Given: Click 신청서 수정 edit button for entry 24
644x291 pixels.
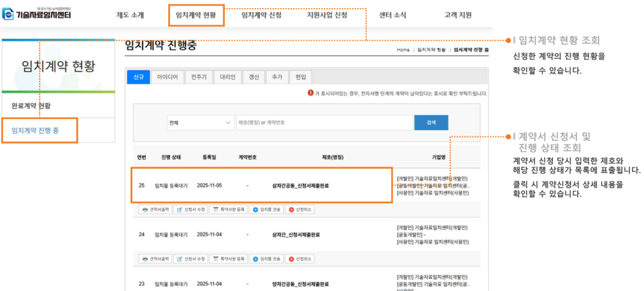Looking at the screenshot, I should pyautogui.click(x=191, y=259).
